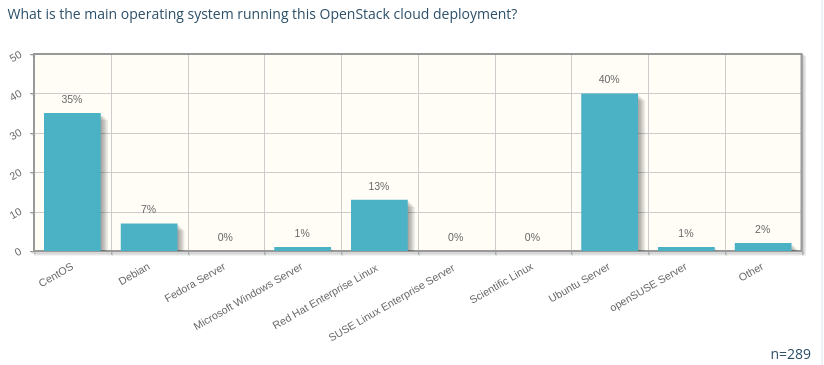Image resolution: width=824 pixels, height=365 pixels.
Task: Click the Debian bar
Action: click(x=149, y=237)
